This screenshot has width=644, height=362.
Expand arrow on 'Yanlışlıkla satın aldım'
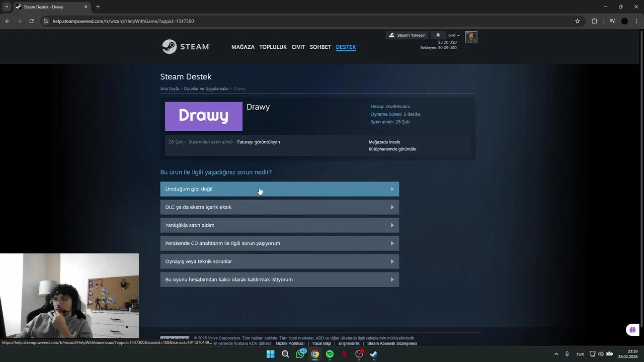(392, 225)
